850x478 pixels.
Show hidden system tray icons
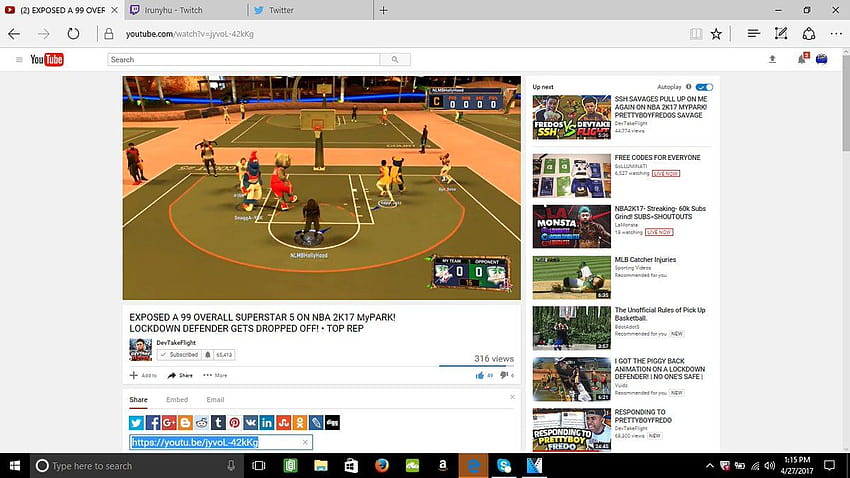coord(710,466)
